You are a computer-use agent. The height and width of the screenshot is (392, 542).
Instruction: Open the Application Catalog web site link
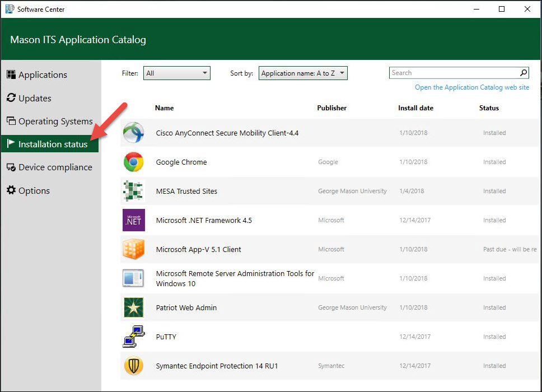471,87
